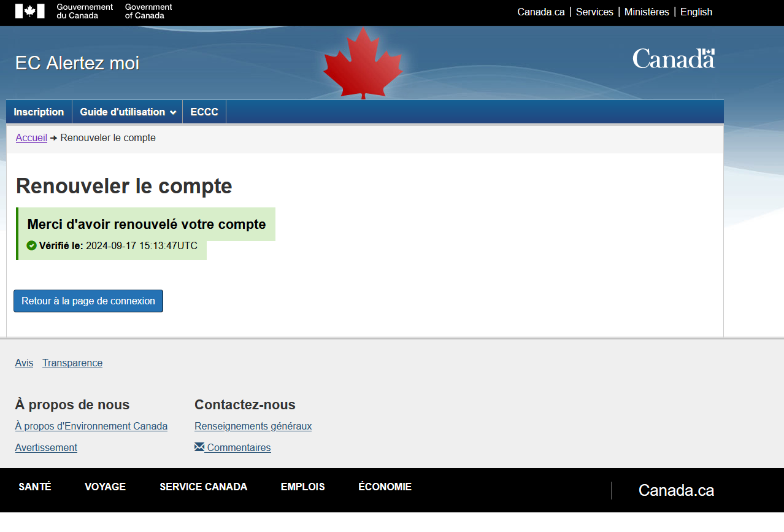The height and width of the screenshot is (532, 784).
Task: Open the Avis footer link
Action: [24, 363]
